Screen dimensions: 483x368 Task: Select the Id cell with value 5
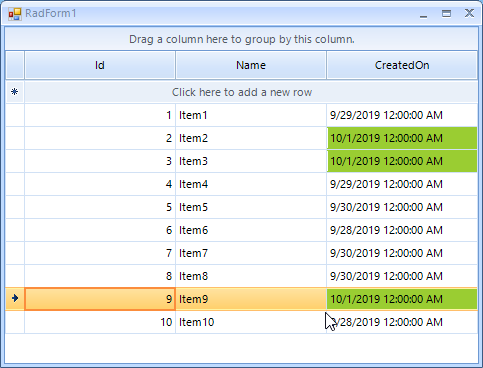click(x=100, y=207)
